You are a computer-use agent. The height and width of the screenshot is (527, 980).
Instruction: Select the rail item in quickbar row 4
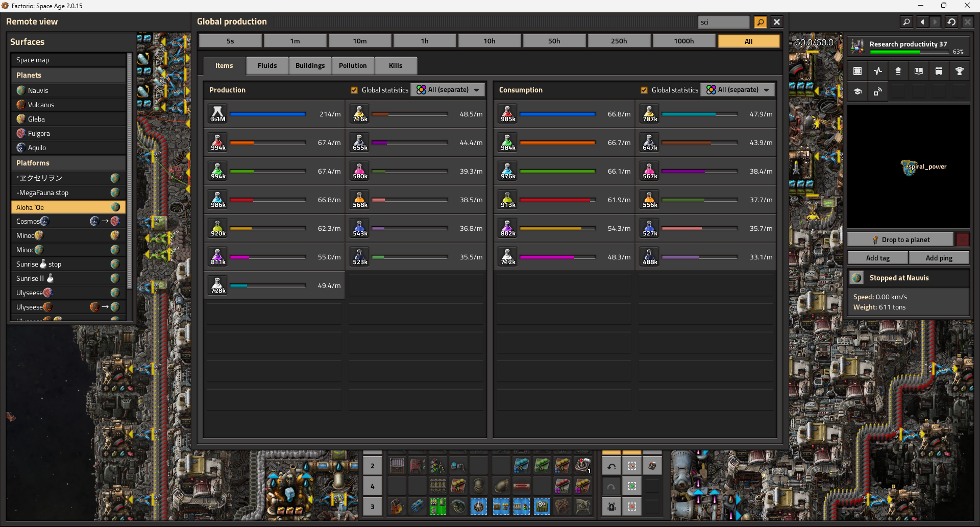[438, 486]
